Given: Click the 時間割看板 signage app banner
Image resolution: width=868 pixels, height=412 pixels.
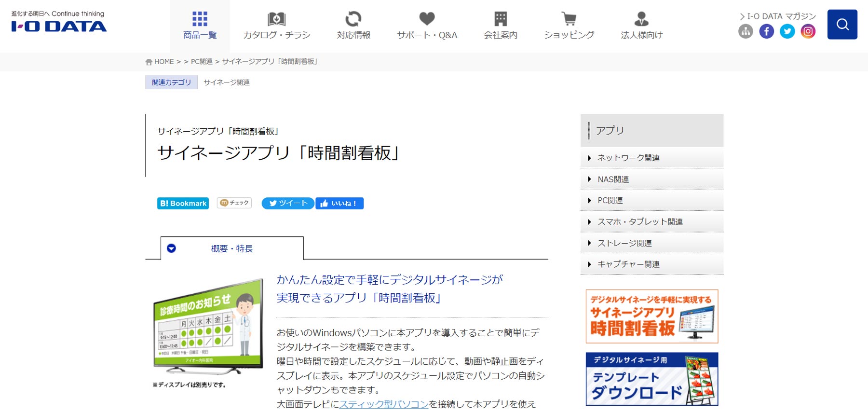Looking at the screenshot, I should tap(652, 316).
